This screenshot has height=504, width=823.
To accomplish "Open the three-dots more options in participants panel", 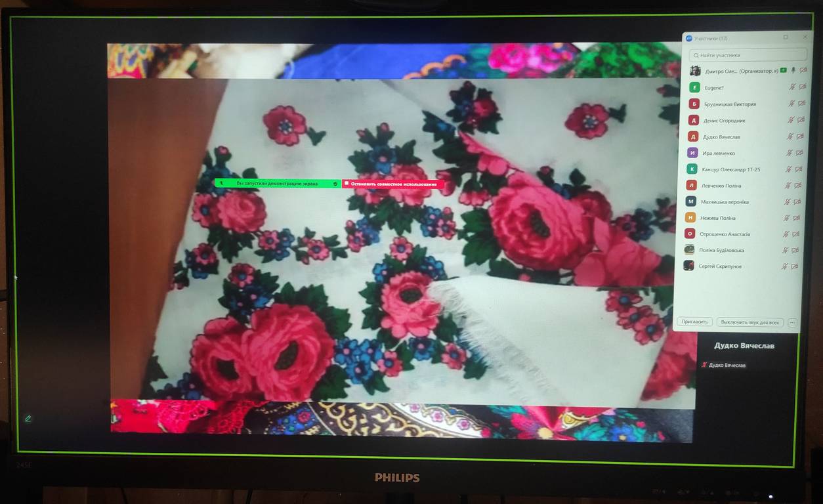I will click(792, 322).
